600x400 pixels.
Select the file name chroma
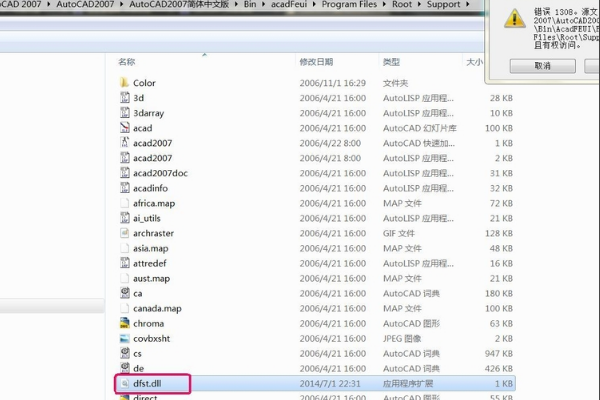coord(148,323)
